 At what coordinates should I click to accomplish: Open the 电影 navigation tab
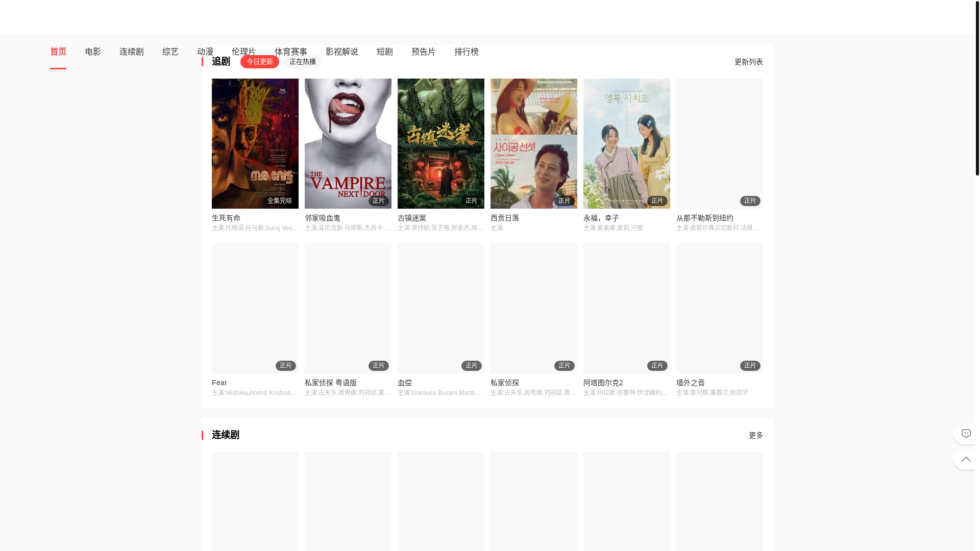click(x=93, y=52)
